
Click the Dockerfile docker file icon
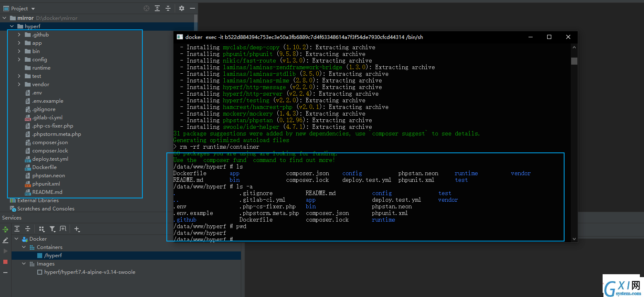click(28, 167)
